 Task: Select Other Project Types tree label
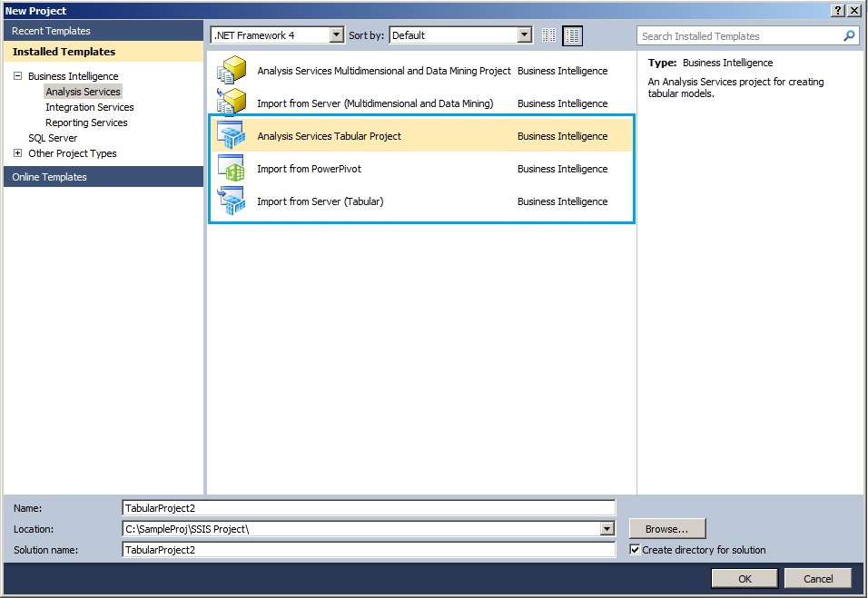click(73, 153)
